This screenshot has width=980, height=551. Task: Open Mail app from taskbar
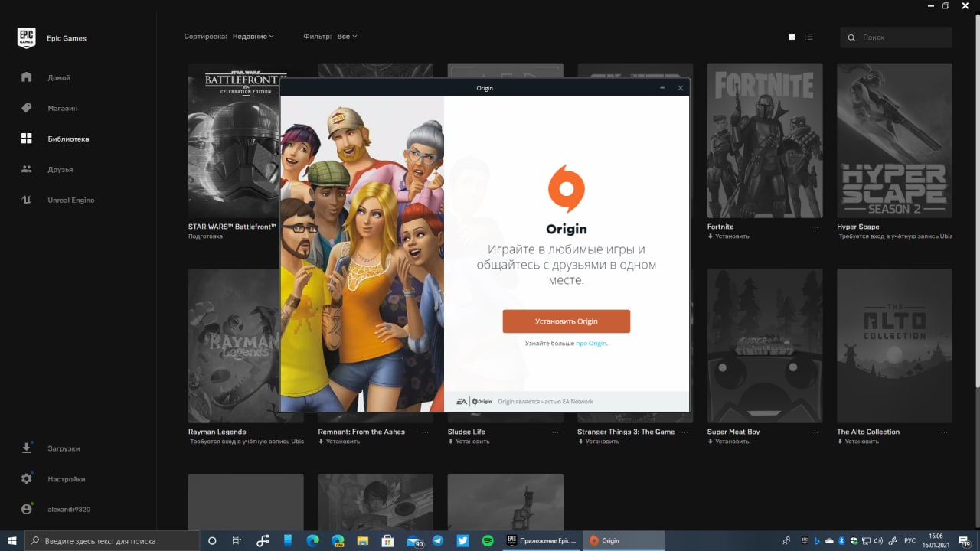pos(413,540)
